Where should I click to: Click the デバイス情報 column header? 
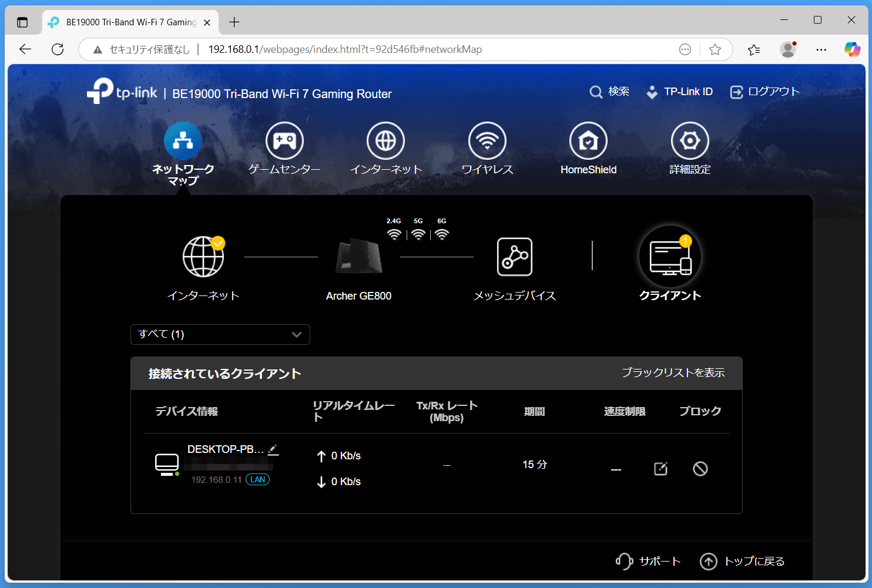pos(186,412)
